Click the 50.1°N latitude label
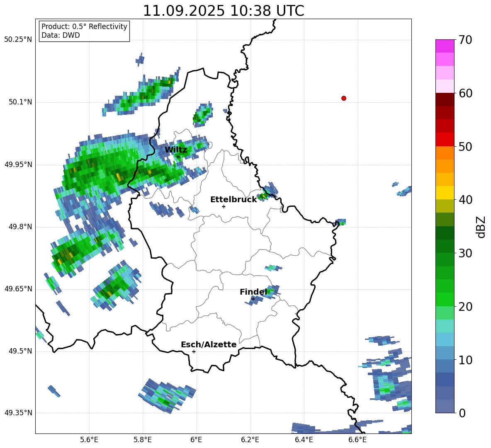Image resolution: width=491 pixels, height=448 pixels. 20,102
